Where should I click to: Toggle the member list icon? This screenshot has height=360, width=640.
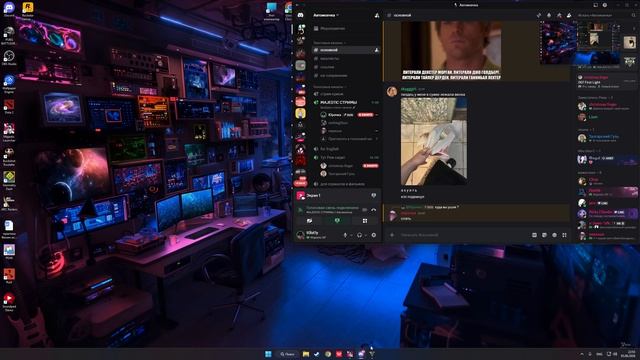(569, 15)
